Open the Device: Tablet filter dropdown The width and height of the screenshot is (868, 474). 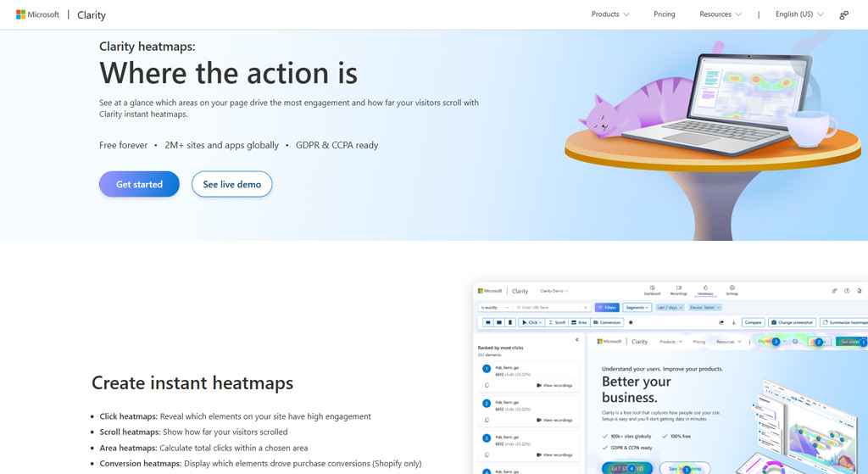point(705,307)
